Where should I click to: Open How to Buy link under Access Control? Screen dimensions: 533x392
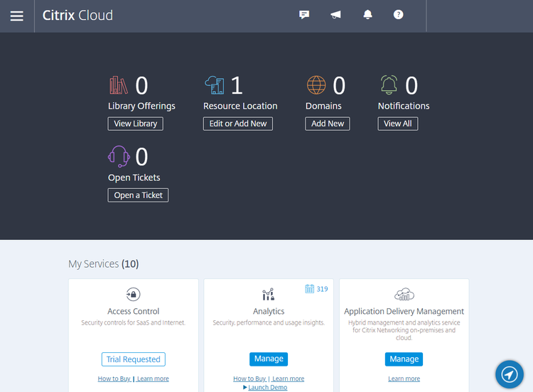114,379
